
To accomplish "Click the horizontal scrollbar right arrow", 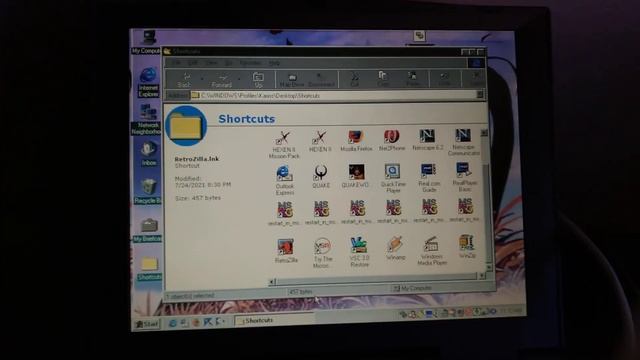I will pyautogui.click(x=482, y=276).
